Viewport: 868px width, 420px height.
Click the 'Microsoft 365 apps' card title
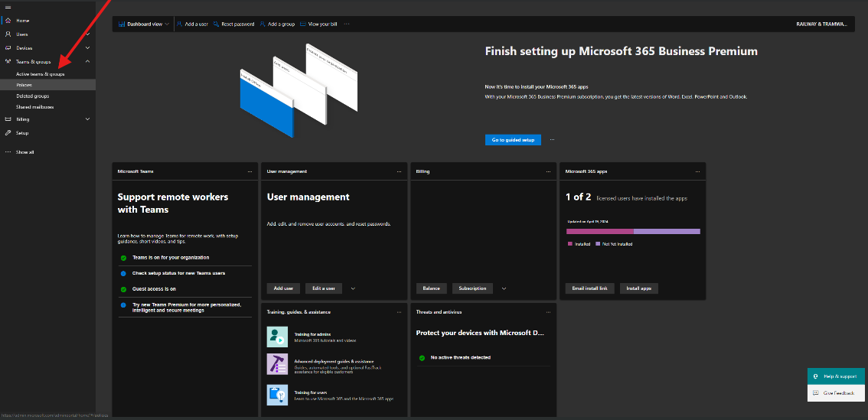[x=586, y=171]
